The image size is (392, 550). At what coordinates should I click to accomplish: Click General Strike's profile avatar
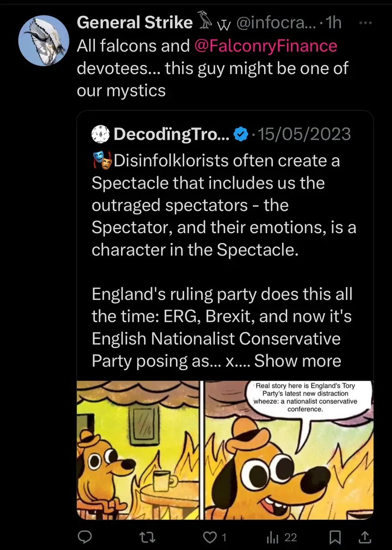coord(44,41)
